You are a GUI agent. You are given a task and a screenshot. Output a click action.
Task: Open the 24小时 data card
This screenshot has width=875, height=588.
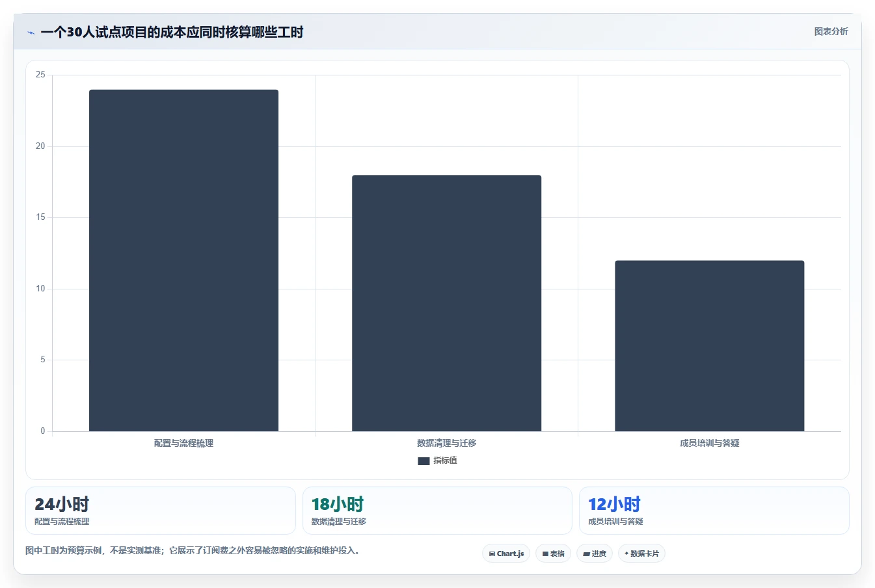tap(161, 511)
